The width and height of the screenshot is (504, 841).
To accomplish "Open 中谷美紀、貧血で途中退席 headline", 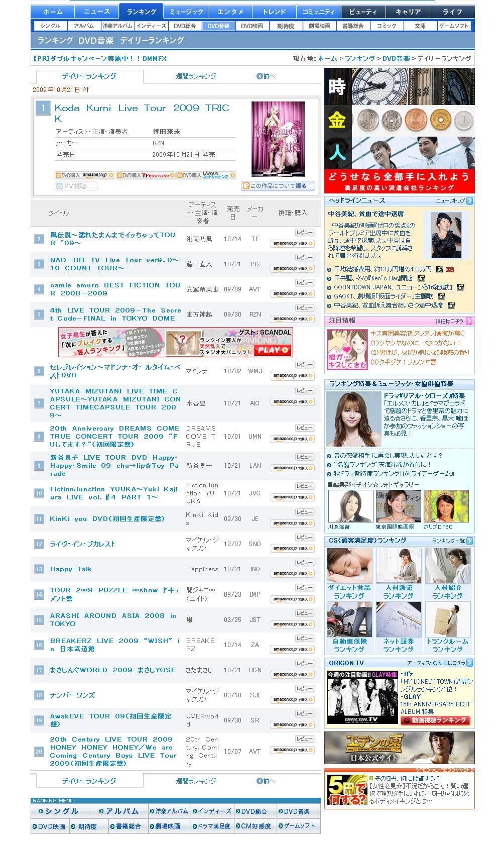I will point(366,214).
